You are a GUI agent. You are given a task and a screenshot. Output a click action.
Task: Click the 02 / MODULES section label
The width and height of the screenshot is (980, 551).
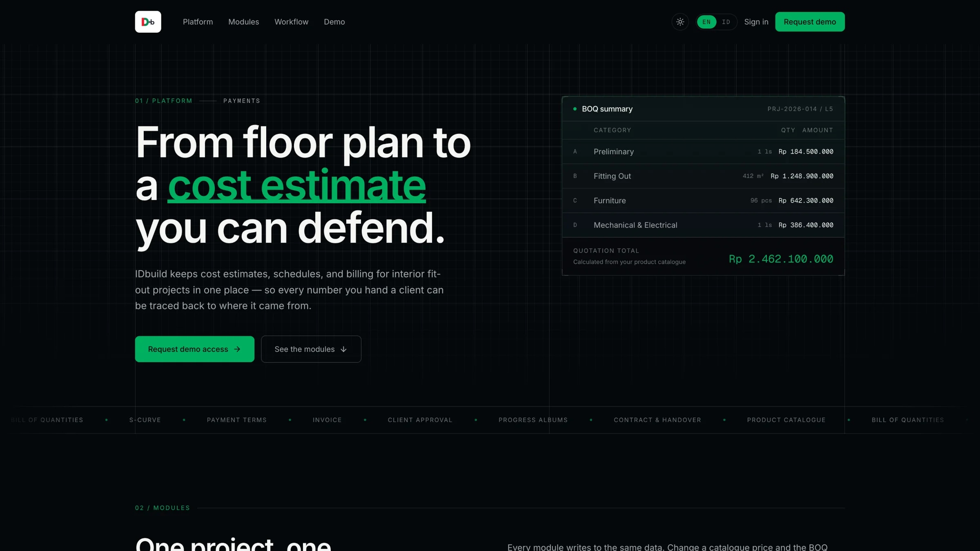click(x=163, y=508)
